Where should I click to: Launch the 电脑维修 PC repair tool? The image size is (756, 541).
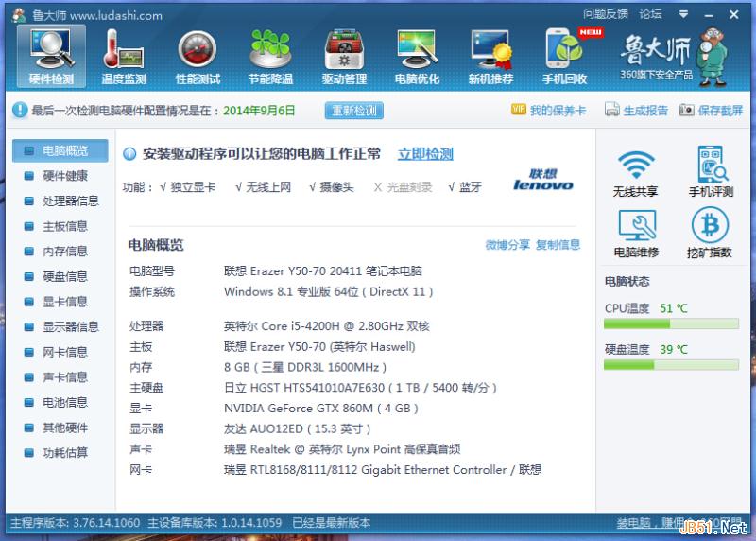pyautogui.click(x=636, y=233)
